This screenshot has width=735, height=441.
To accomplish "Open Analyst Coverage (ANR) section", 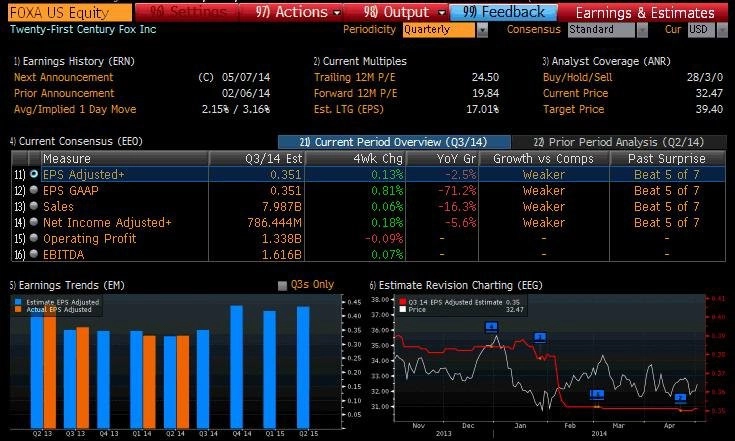I will click(x=607, y=61).
